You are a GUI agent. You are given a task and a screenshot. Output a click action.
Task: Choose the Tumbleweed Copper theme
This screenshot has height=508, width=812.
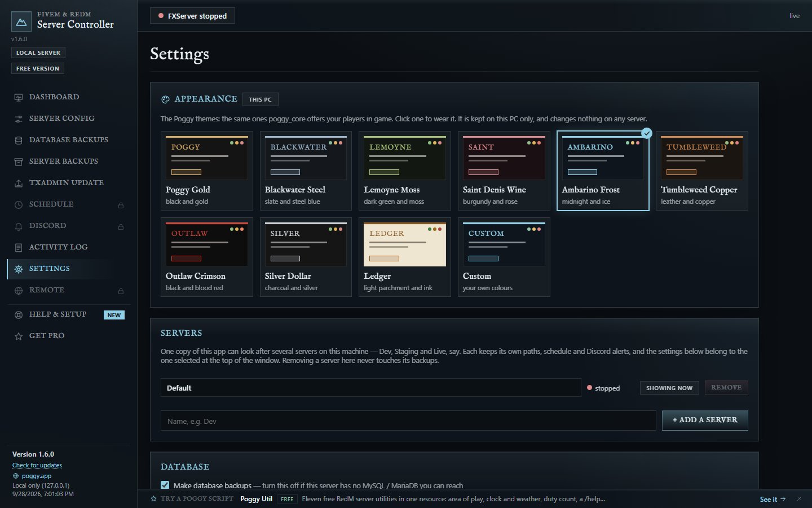tap(702, 170)
